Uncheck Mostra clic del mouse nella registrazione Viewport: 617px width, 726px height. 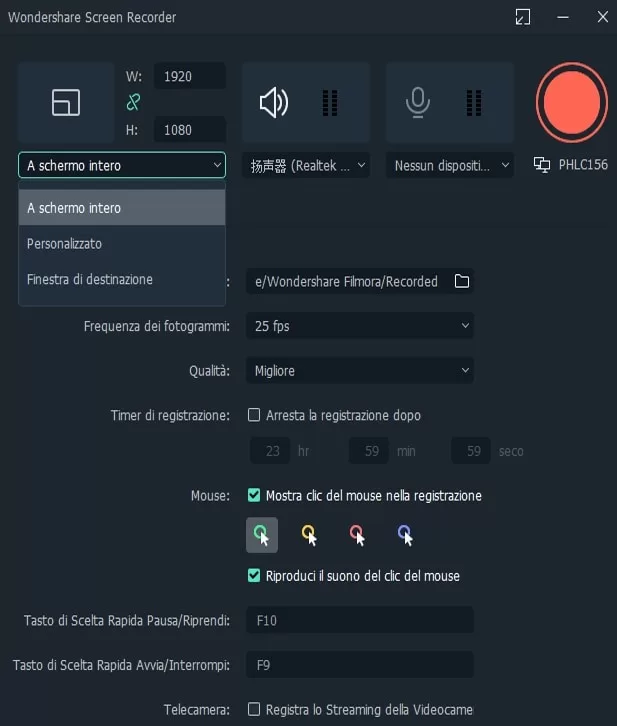pos(254,495)
